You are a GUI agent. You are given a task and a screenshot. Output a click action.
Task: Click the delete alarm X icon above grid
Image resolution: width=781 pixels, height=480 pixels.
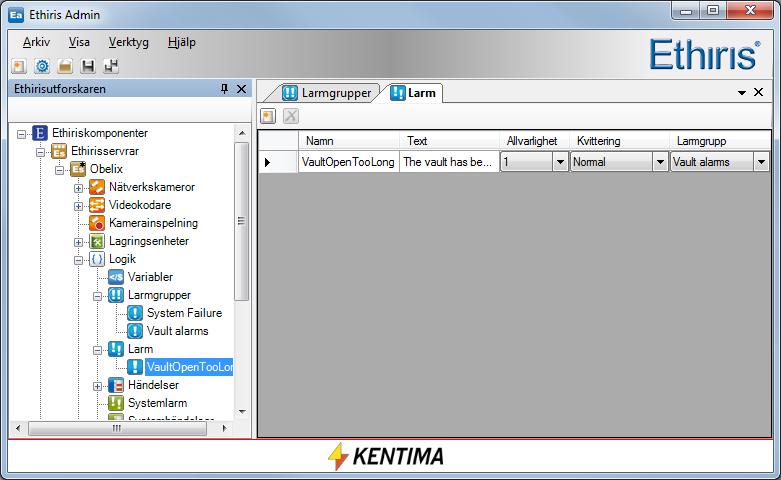pyautogui.click(x=291, y=117)
